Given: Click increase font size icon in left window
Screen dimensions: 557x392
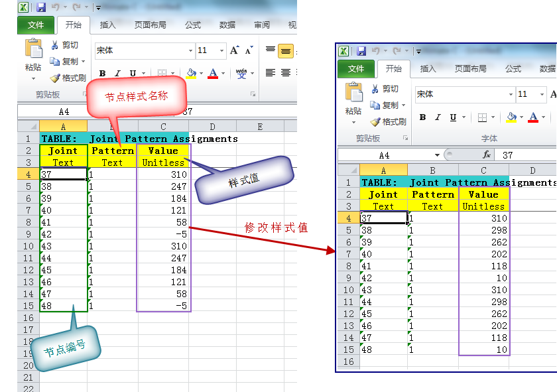Looking at the screenshot, I should (x=234, y=50).
